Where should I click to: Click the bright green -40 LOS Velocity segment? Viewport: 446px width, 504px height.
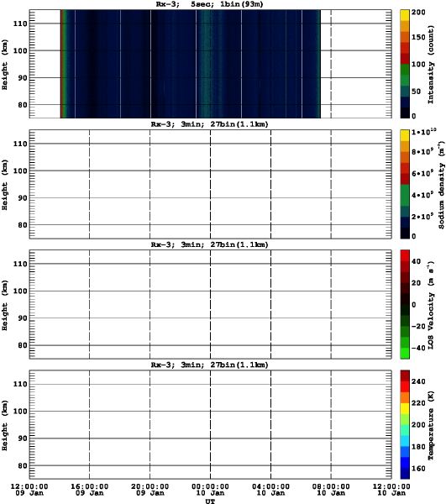[405, 354]
